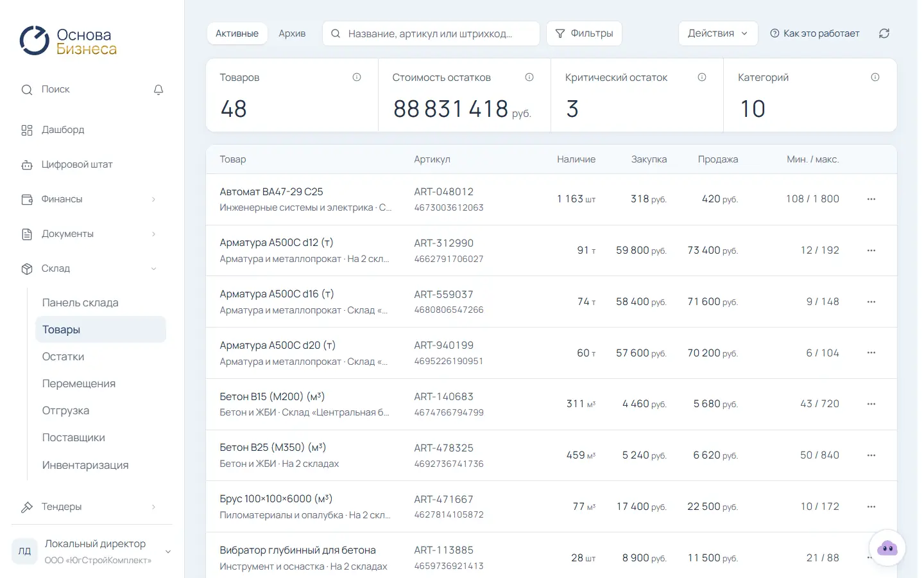Focus the product search field by name or article
The image size is (924, 578).
point(431,33)
